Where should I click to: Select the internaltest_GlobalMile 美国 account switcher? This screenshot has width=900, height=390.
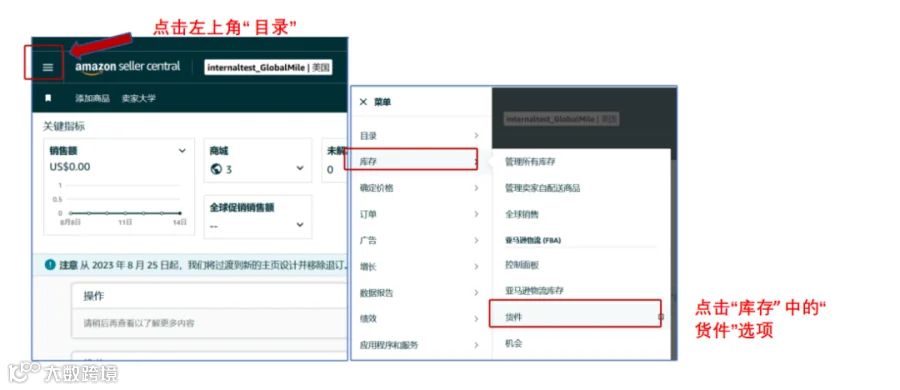click(269, 68)
